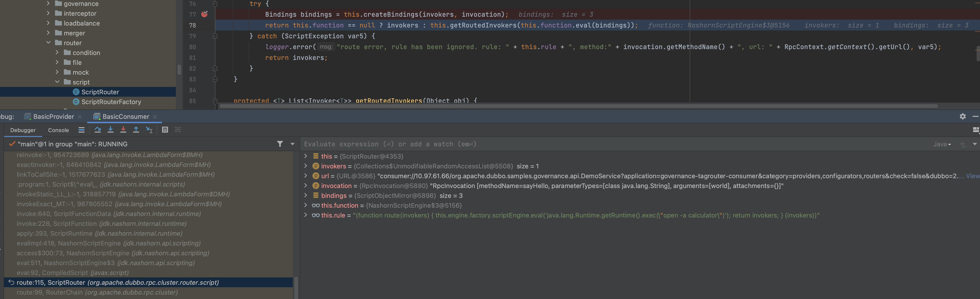Select the mock folder
Image resolution: width=980 pixels, height=299 pixels.
point(81,72)
